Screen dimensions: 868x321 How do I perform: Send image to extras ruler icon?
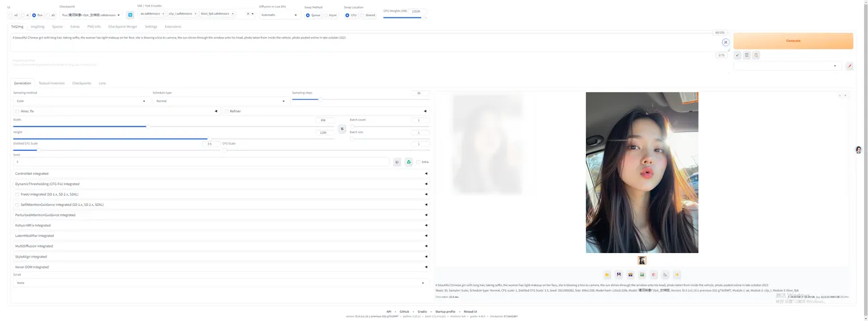click(665, 275)
